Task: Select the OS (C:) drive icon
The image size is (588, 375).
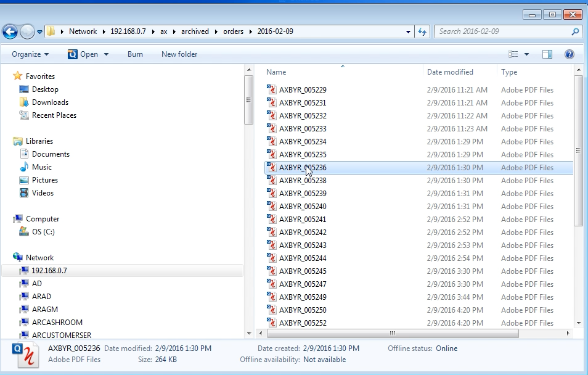Action: click(24, 232)
